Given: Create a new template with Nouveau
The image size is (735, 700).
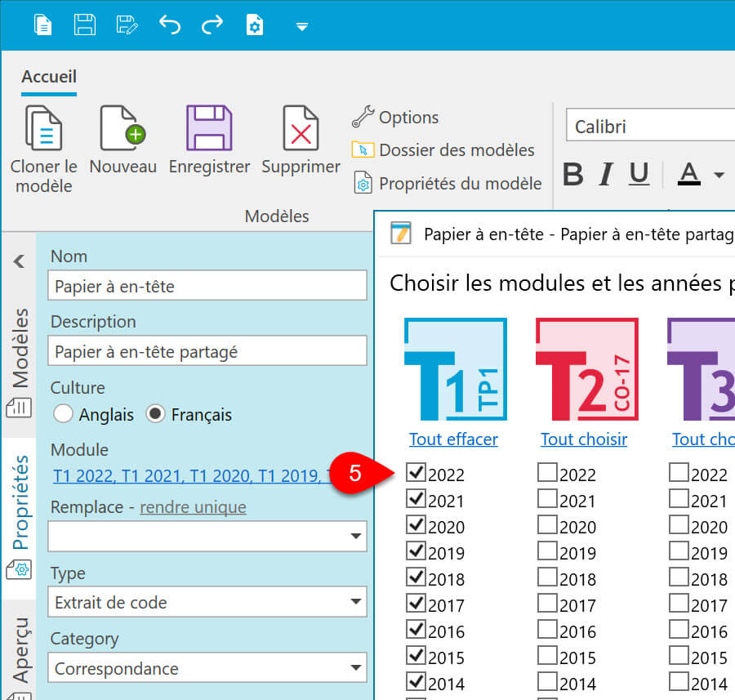Looking at the screenshot, I should coord(122,140).
